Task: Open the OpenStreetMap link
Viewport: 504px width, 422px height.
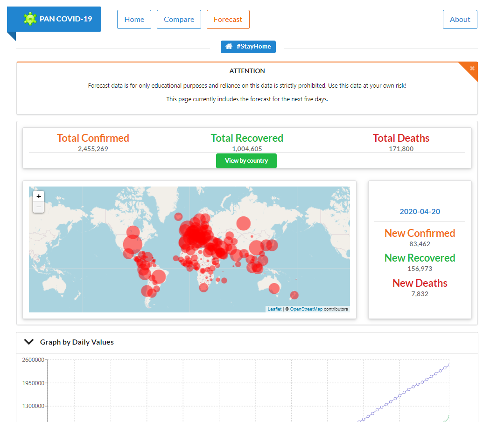Action: 306,309
